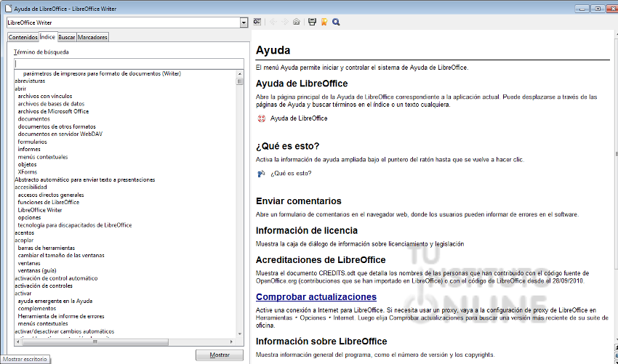
Task: Select the Marcadores tab
Action: click(92, 37)
